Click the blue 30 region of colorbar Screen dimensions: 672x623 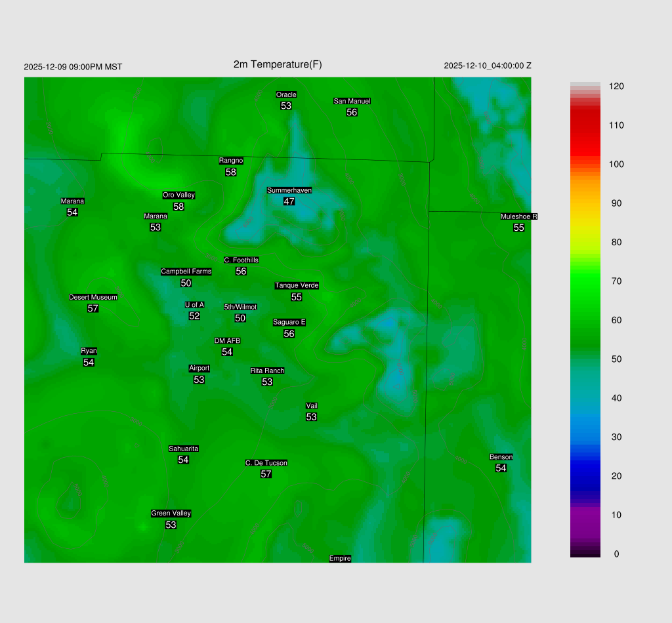pyautogui.click(x=585, y=437)
